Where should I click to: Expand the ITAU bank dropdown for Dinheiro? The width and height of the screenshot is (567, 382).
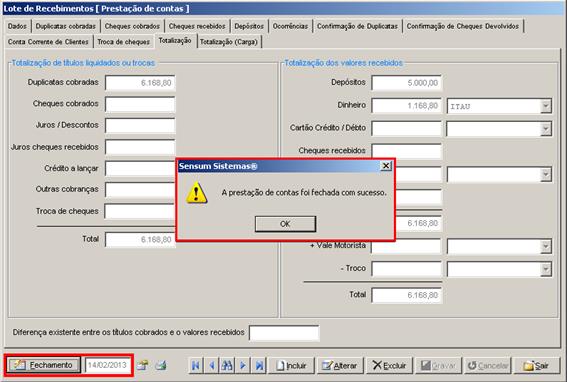(x=546, y=106)
